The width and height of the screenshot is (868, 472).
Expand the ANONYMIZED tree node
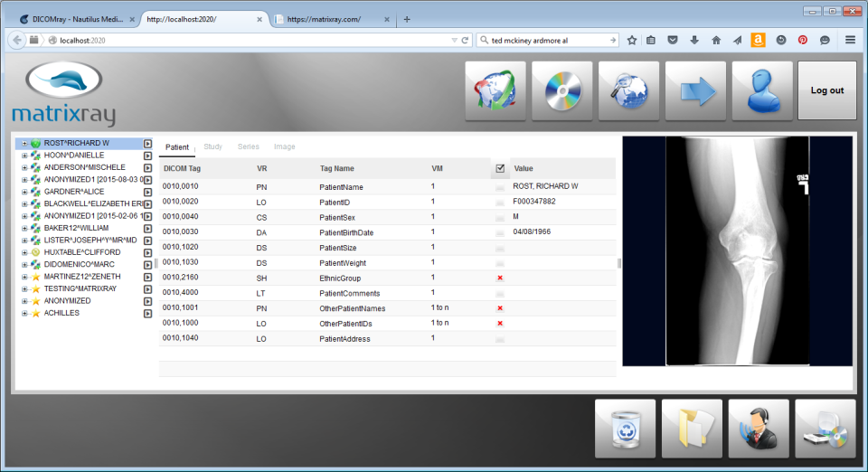(24, 302)
